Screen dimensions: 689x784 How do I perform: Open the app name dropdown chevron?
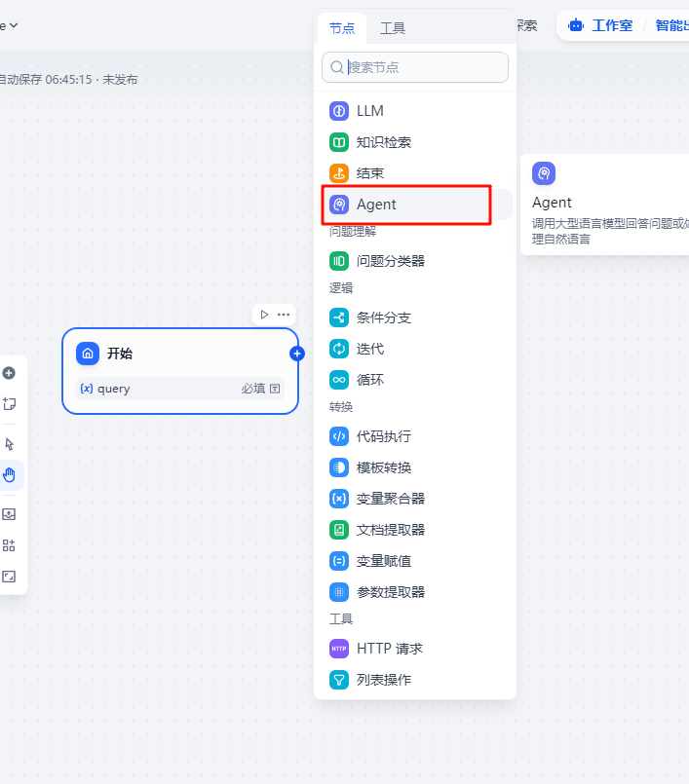click(14, 25)
